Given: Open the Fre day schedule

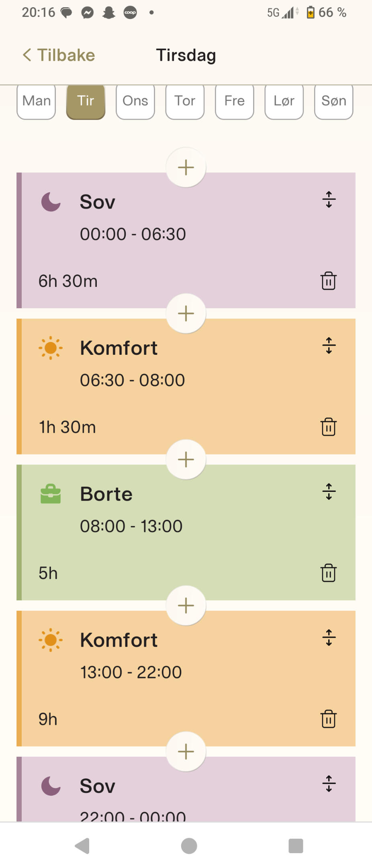Looking at the screenshot, I should pyautogui.click(x=235, y=101).
